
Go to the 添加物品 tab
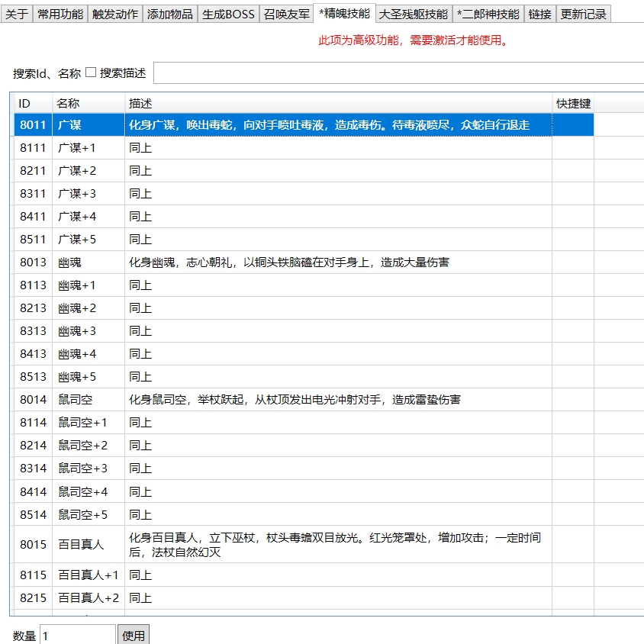[x=170, y=14]
